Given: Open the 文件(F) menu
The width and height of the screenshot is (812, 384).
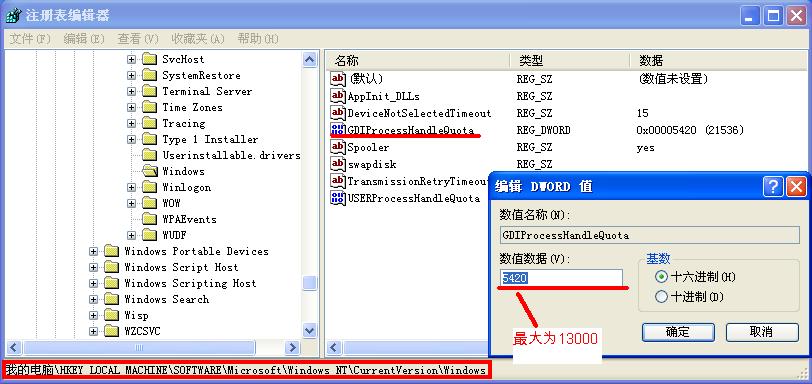Looking at the screenshot, I should click(30, 39).
